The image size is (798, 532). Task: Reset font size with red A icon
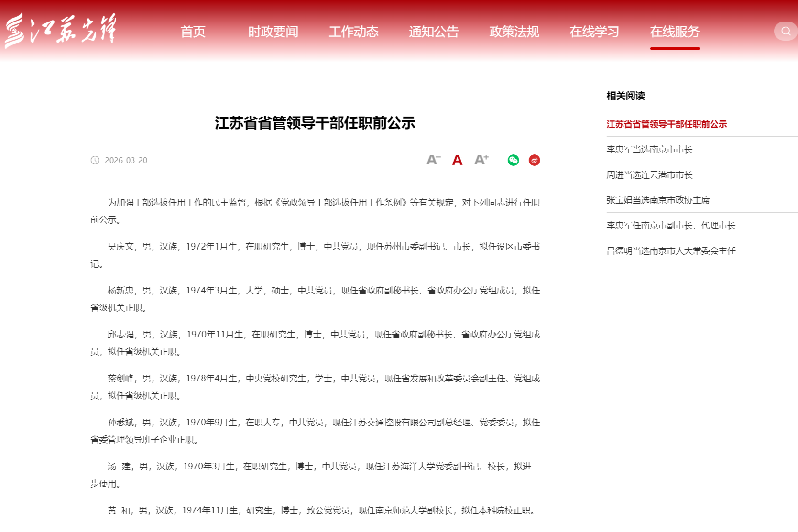[x=457, y=160]
